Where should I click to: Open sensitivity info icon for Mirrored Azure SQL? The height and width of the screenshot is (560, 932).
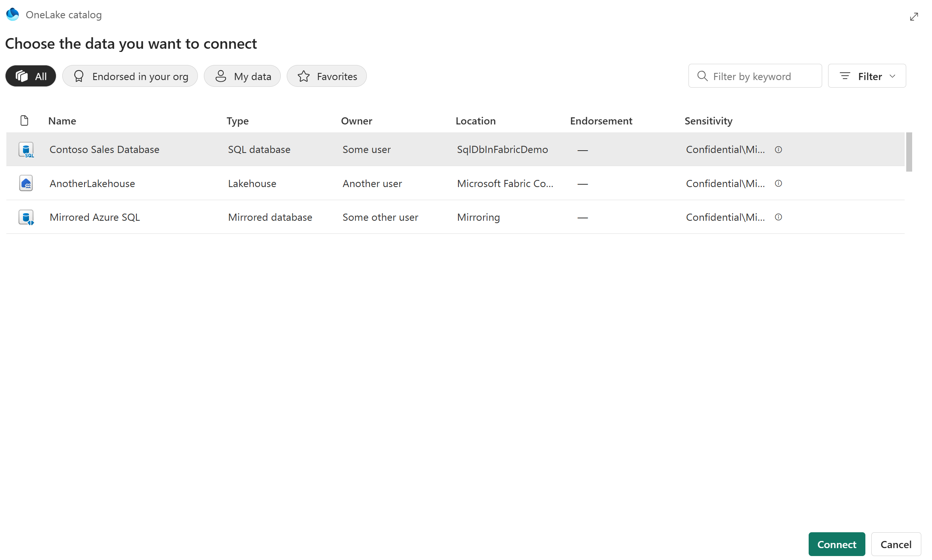coord(779,217)
